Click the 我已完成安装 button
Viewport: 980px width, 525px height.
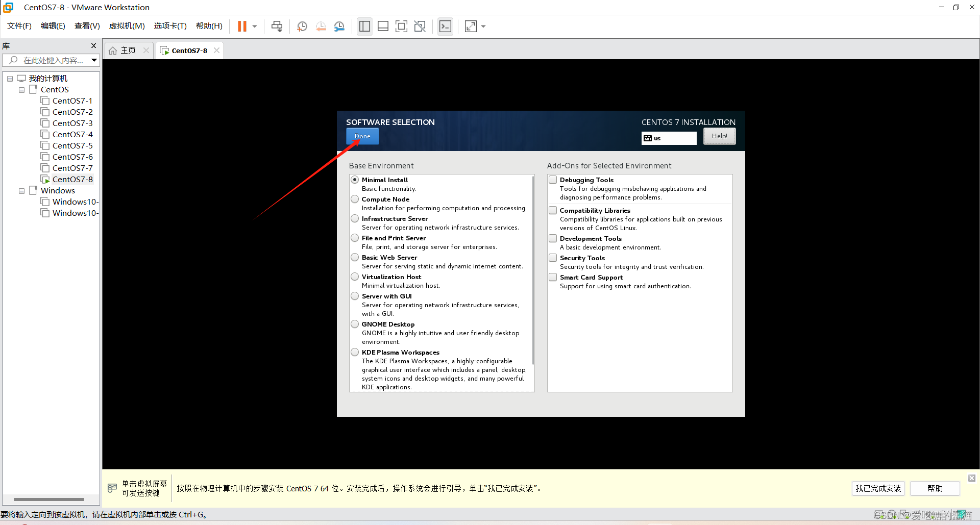click(878, 488)
